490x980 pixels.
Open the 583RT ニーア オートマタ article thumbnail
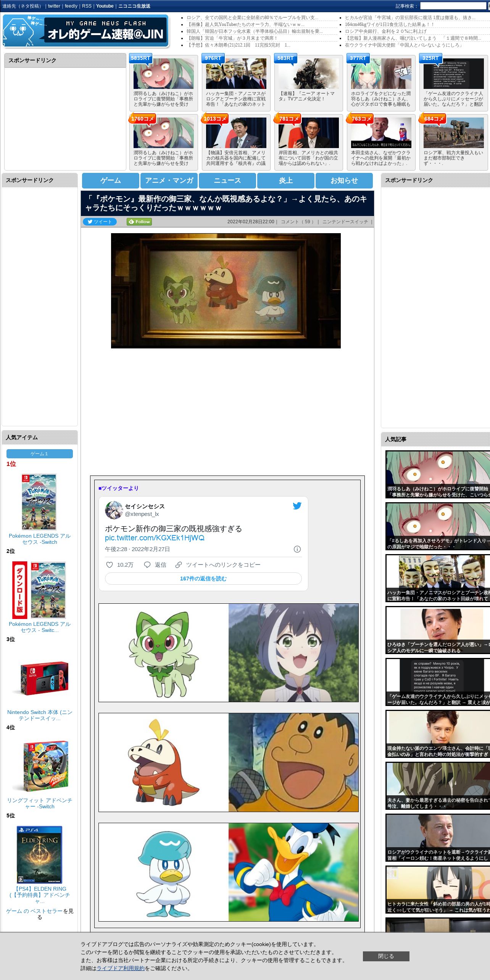pos(309,74)
